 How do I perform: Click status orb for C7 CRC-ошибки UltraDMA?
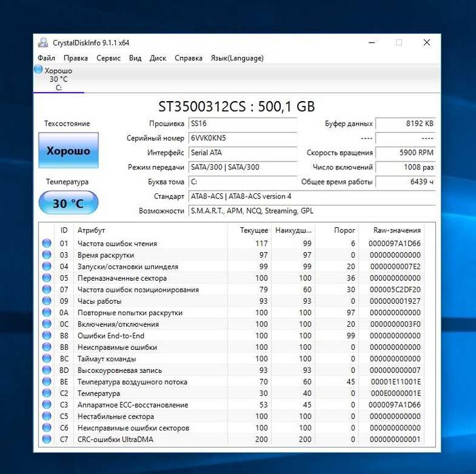(47, 439)
